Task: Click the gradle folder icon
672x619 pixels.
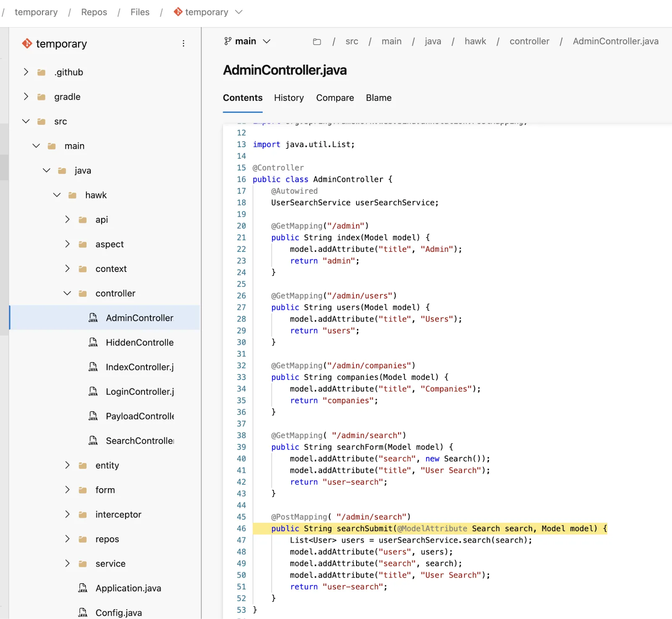Action: 41,97
